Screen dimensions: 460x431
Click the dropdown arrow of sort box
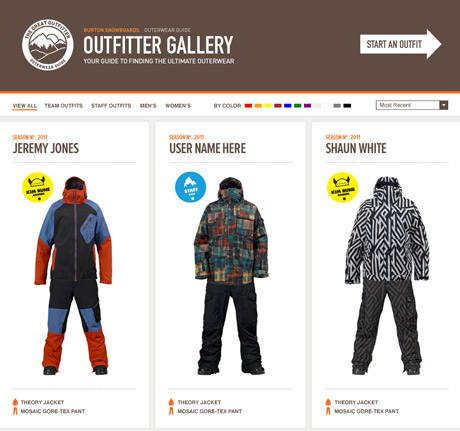(444, 105)
